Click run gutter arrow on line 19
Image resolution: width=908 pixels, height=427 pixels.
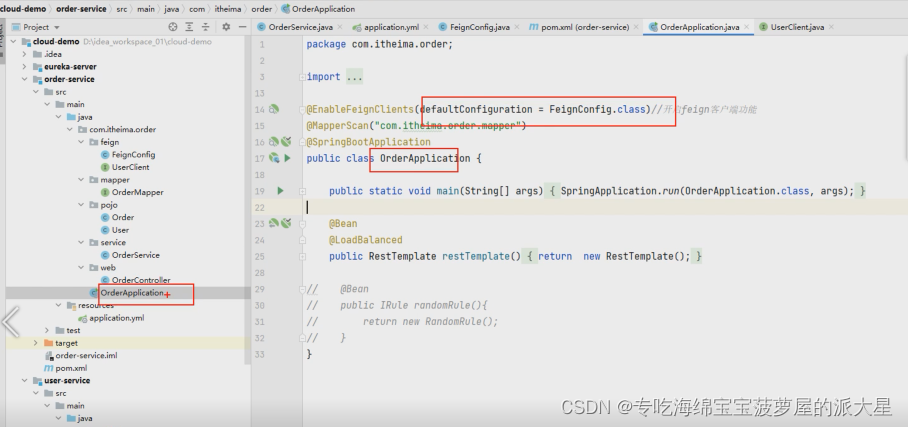(280, 190)
